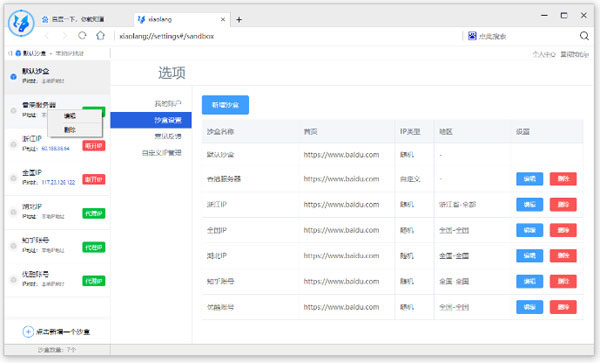Add a new tab with the plus icon

pyautogui.click(x=239, y=20)
